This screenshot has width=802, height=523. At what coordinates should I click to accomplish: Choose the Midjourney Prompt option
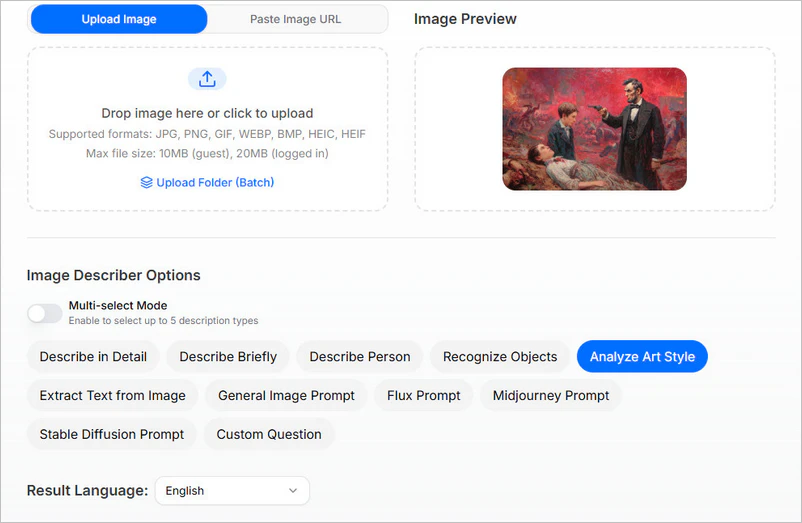pyautogui.click(x=551, y=396)
